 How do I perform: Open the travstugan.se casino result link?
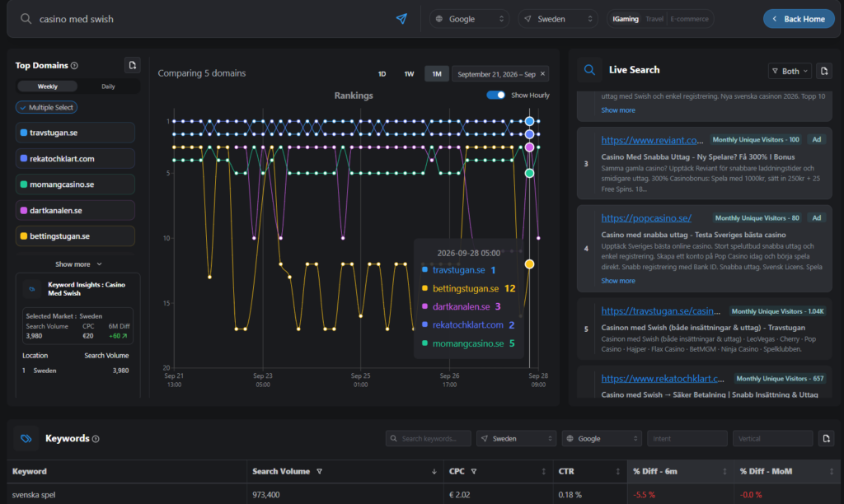click(660, 311)
